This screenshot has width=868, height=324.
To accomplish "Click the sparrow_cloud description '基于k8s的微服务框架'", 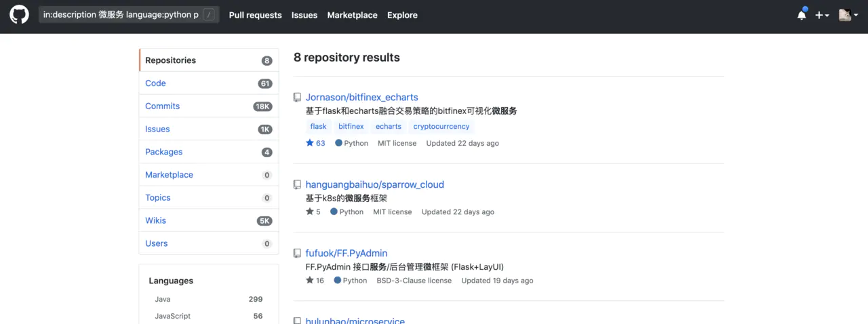I will point(346,198).
